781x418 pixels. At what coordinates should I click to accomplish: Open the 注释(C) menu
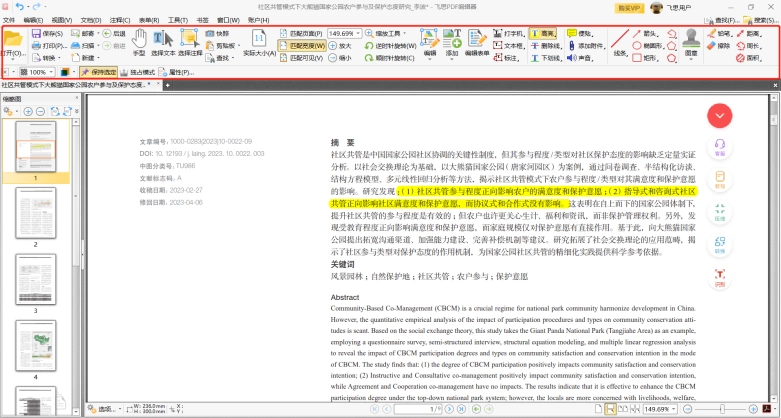pos(120,20)
